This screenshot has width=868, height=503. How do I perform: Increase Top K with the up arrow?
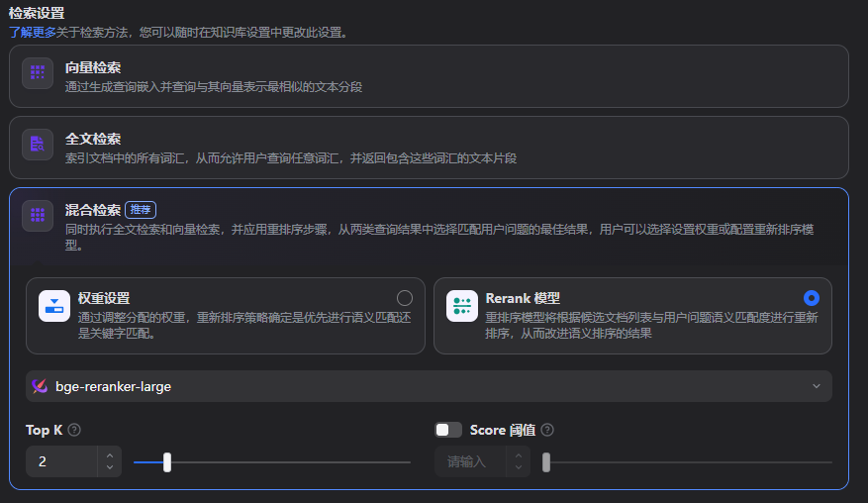click(x=110, y=455)
